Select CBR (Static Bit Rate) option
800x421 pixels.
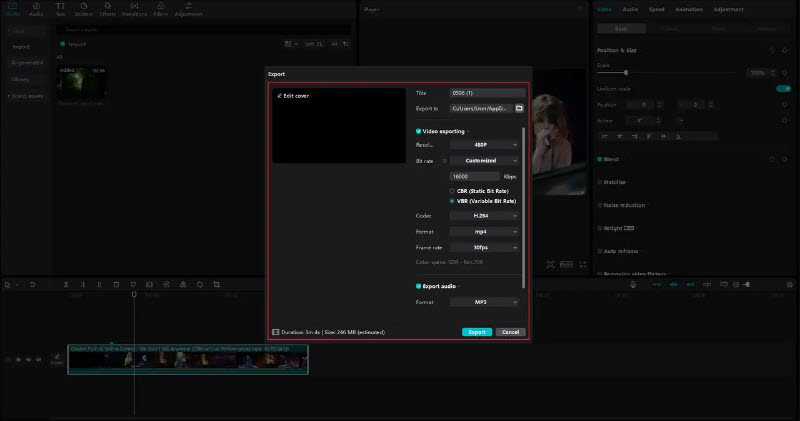click(452, 190)
